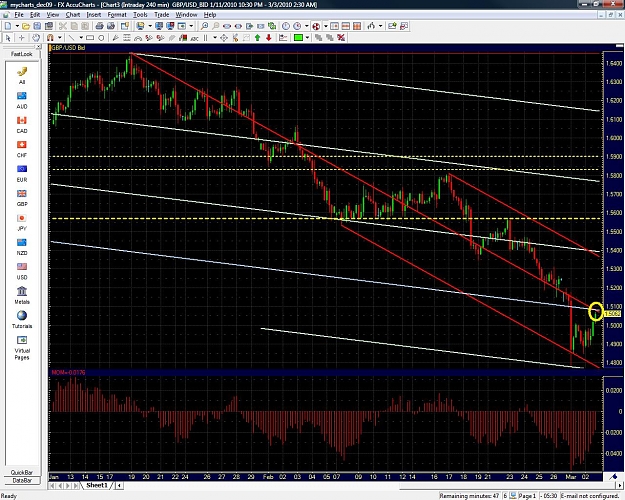Select AUD currency in FastLook

click(x=22, y=100)
